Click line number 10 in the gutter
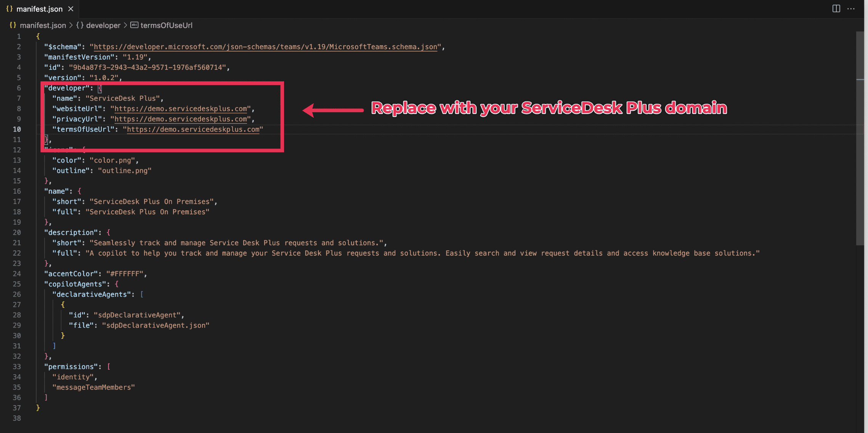The image size is (868, 433). 17,129
